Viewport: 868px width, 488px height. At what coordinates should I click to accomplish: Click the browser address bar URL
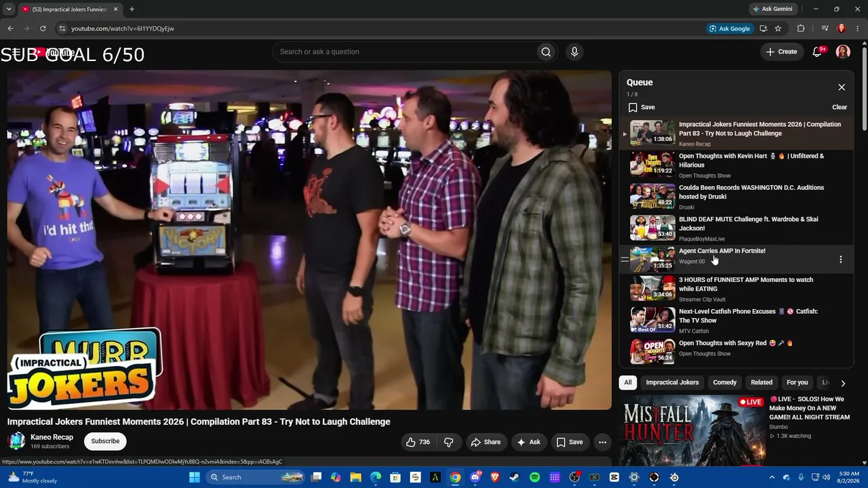123,28
